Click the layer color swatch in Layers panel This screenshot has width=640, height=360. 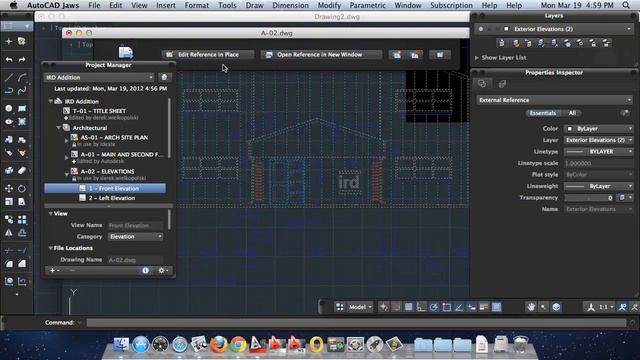pos(506,29)
